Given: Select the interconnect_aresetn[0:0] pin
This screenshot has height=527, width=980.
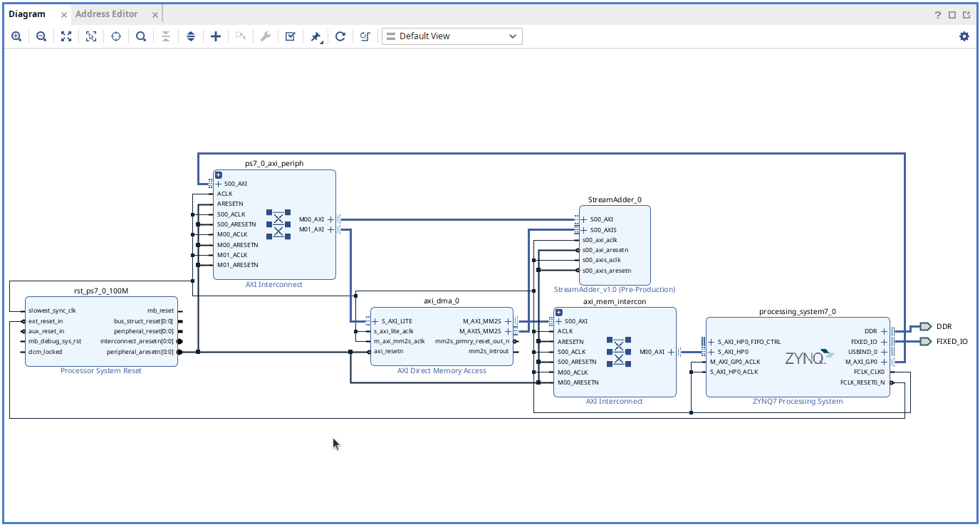Looking at the screenshot, I should point(137,341).
